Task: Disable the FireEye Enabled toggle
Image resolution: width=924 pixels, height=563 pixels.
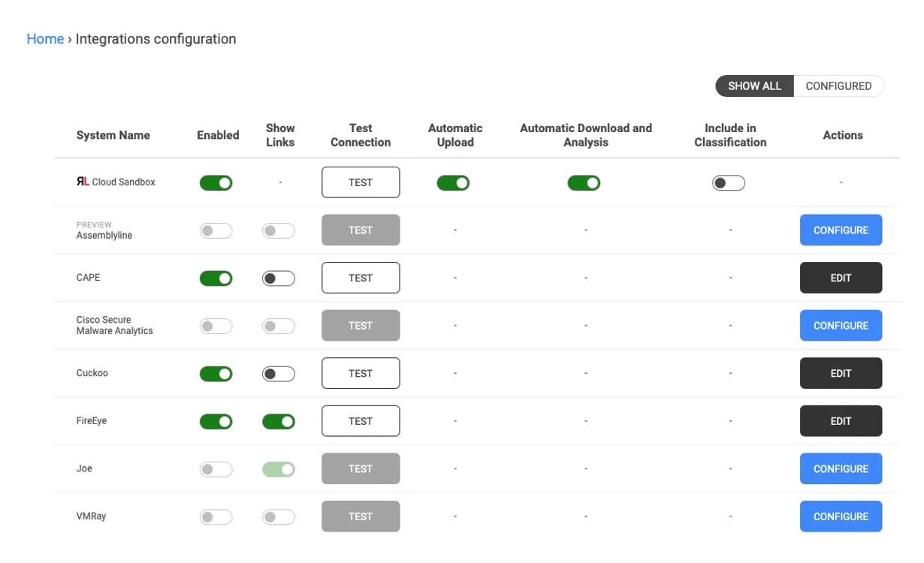Action: tap(216, 422)
